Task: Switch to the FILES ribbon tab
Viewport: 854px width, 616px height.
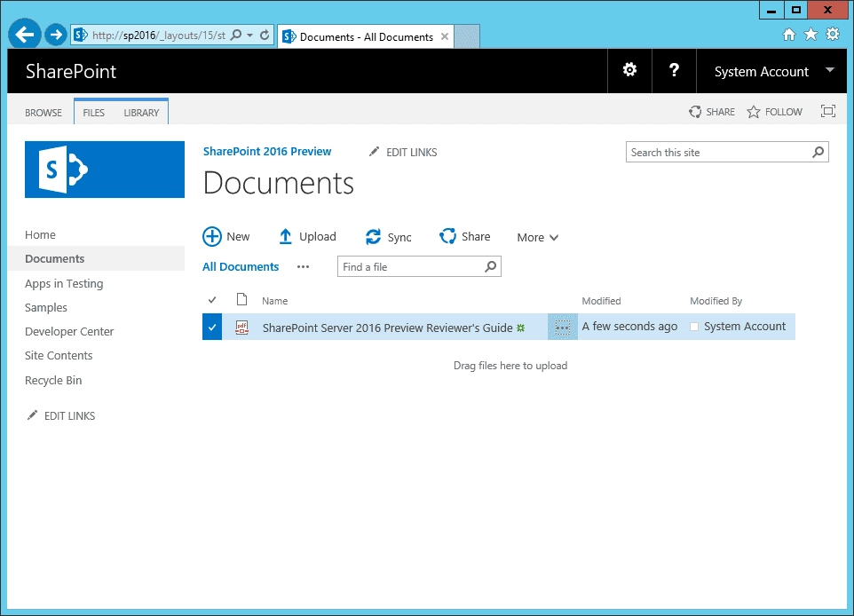Action: click(94, 113)
